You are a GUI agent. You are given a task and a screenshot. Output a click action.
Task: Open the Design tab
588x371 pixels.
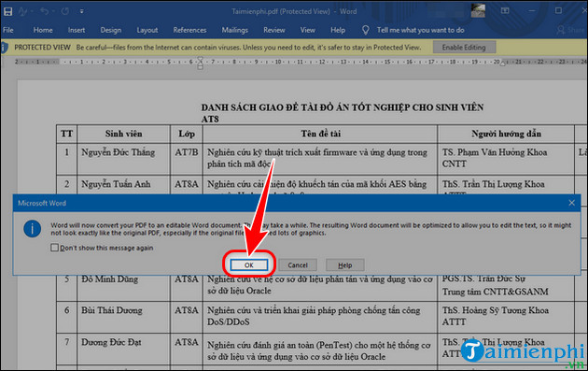pos(111,30)
